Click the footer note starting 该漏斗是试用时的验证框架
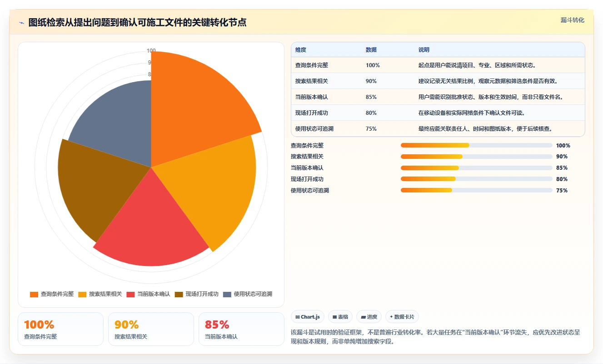The height and width of the screenshot is (364, 603). point(435,337)
